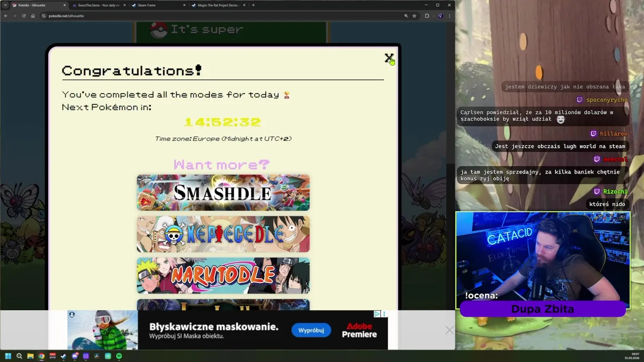
Task: Open File Explorer from the taskbar
Action: click(30, 356)
